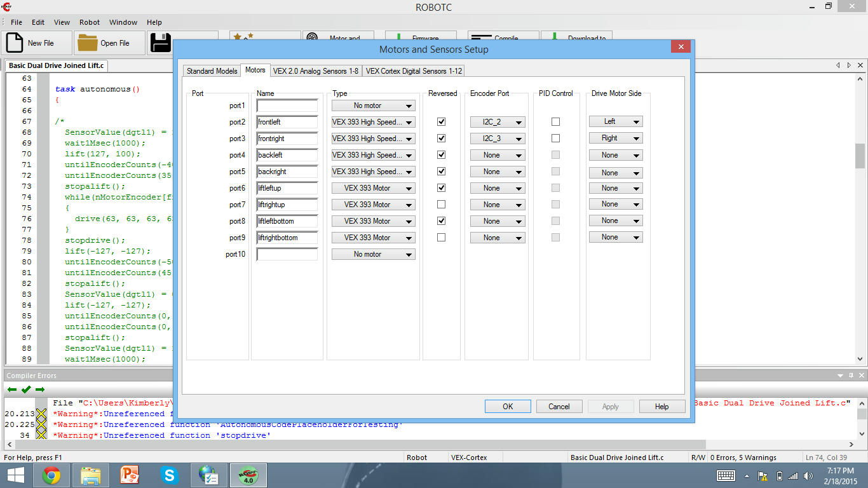
Task: Open the Robot menu
Action: 90,22
